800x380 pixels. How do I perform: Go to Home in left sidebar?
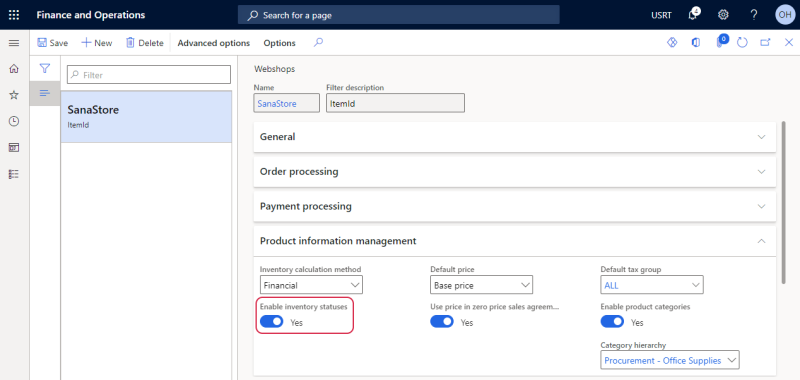tap(14, 68)
